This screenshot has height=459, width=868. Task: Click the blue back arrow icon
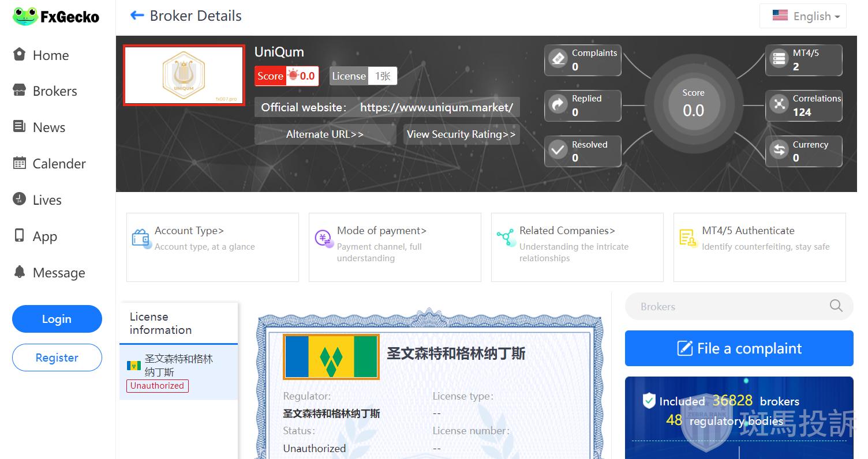[x=137, y=16]
